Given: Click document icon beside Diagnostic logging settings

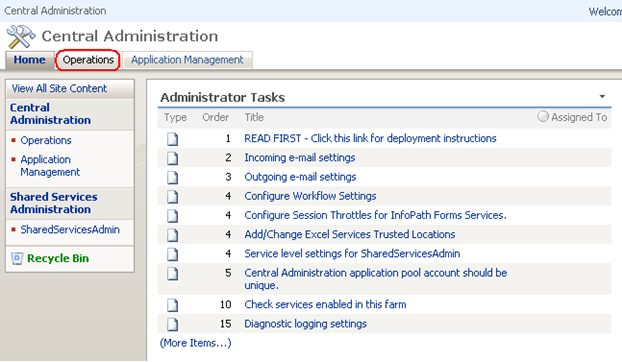Looking at the screenshot, I should point(173,324).
